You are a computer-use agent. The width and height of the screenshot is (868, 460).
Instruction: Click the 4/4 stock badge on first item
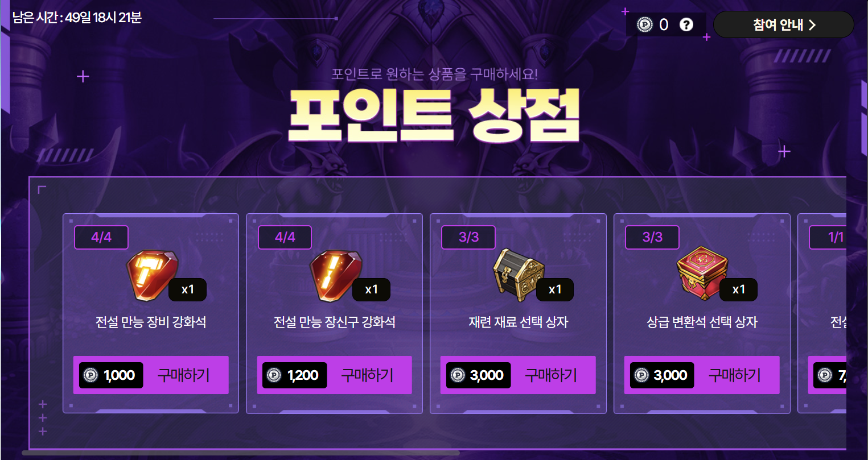pos(101,237)
